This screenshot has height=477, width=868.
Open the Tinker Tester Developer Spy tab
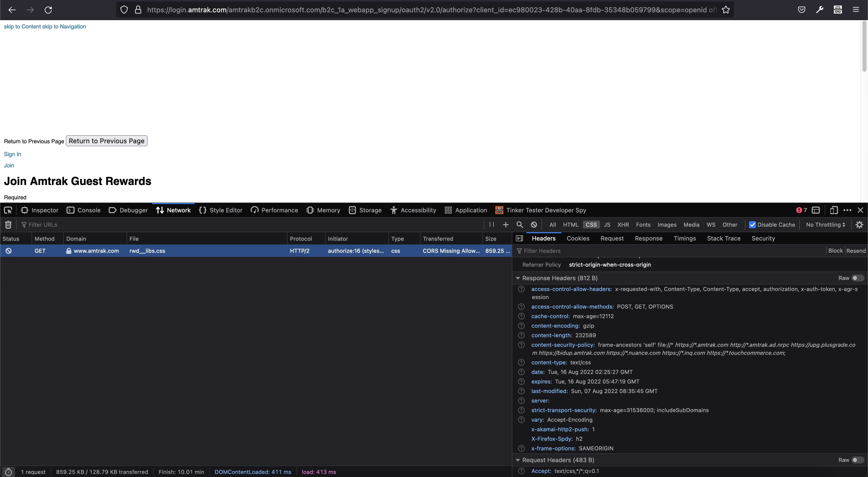pyautogui.click(x=540, y=210)
